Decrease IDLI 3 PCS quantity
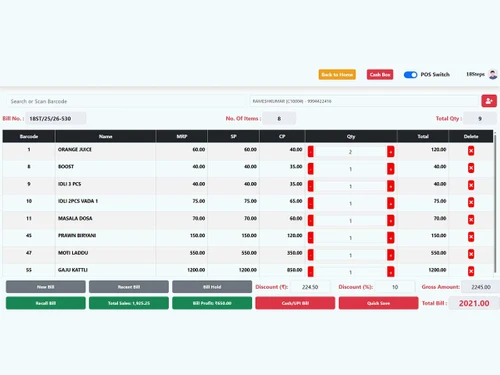The width and height of the screenshot is (500, 375). pyautogui.click(x=311, y=186)
